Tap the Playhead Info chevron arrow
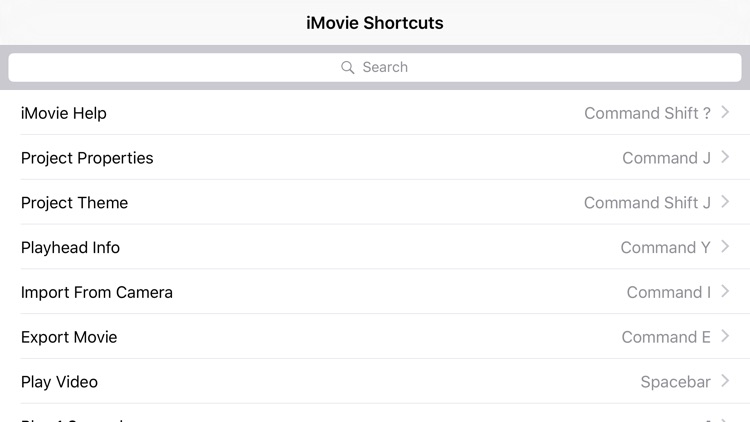Image resolution: width=750 pixels, height=422 pixels. 725,247
